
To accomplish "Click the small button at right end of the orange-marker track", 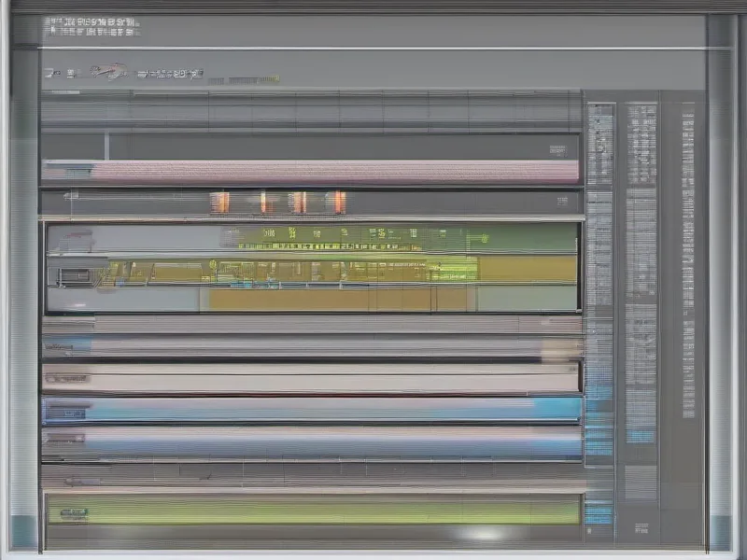I will pos(562,201).
